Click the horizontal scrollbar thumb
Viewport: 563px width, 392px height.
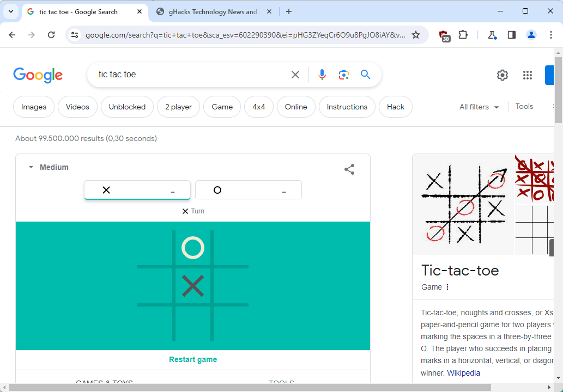(x=250, y=388)
